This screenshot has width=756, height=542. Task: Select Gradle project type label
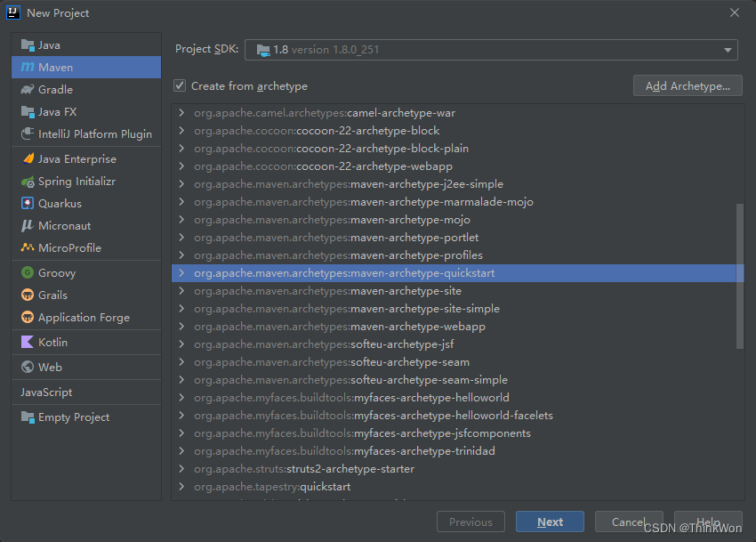(x=55, y=89)
